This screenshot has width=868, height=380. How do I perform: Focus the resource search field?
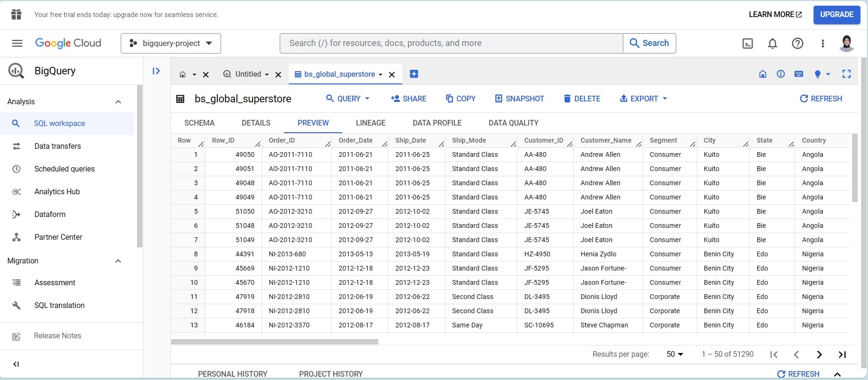click(452, 43)
